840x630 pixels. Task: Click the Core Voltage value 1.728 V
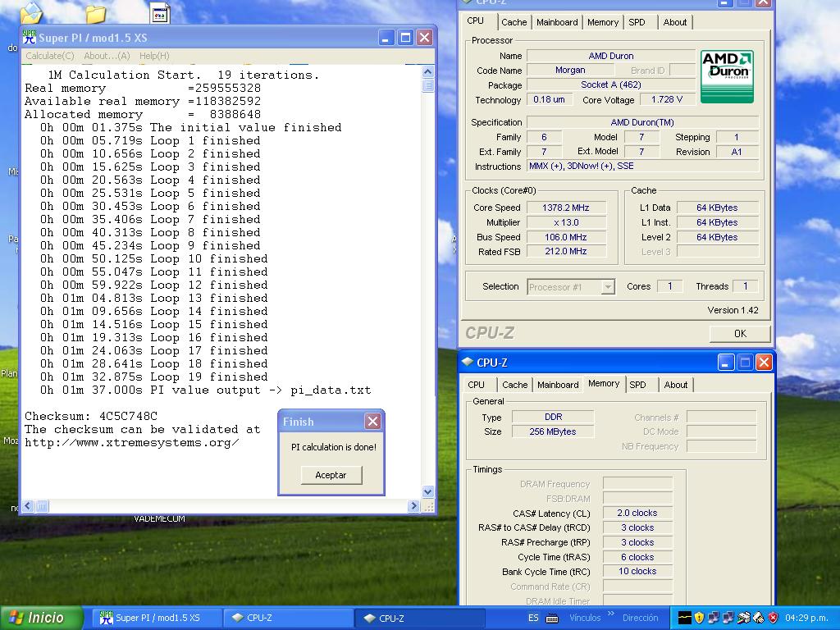click(667, 99)
